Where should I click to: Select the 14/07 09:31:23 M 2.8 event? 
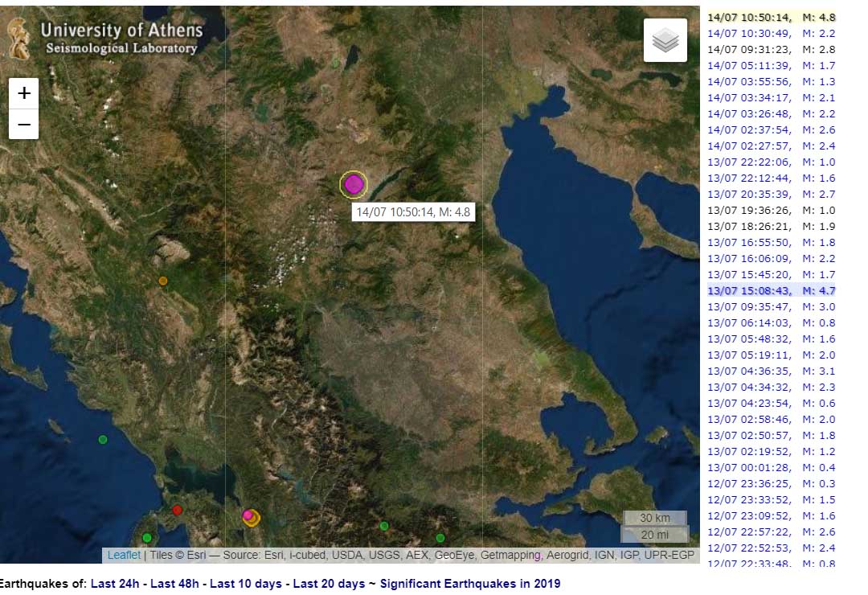point(771,49)
